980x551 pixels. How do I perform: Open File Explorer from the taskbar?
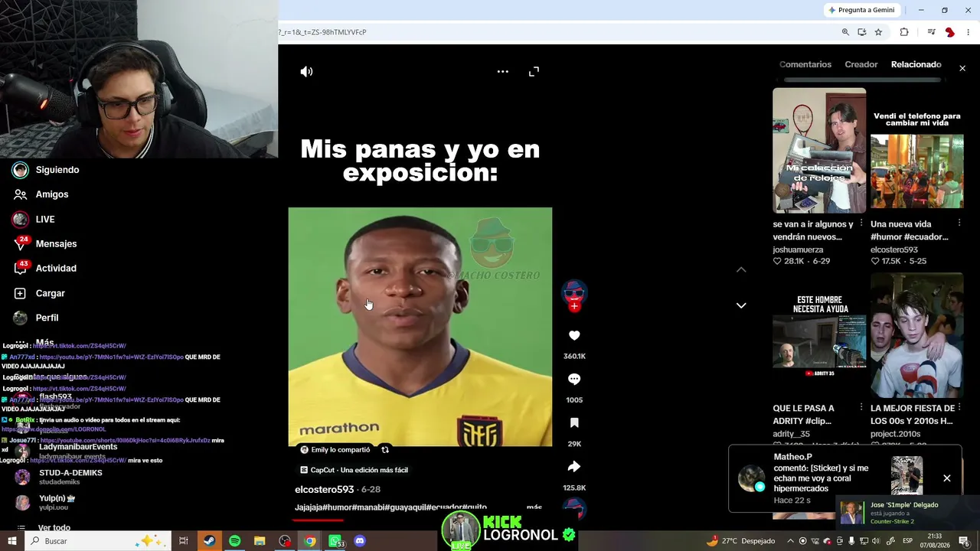click(260, 541)
